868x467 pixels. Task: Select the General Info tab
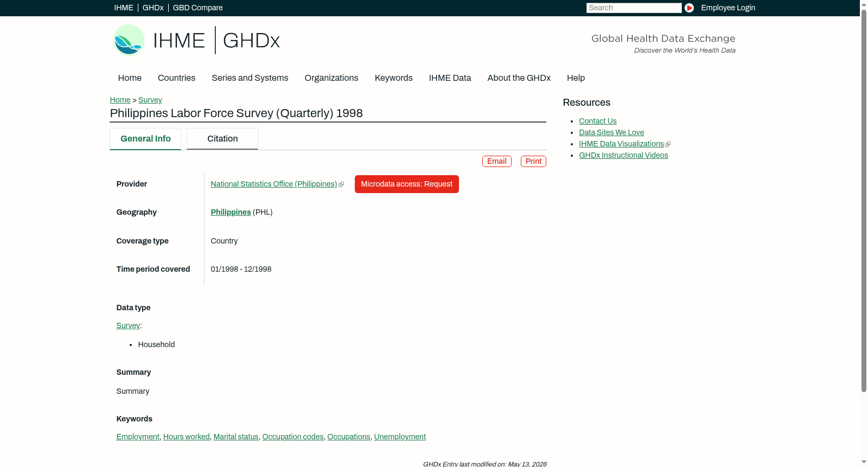pos(145,139)
